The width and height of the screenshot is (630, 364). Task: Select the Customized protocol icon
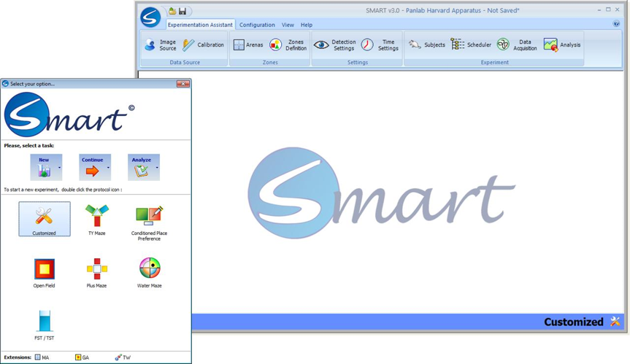coord(45,219)
